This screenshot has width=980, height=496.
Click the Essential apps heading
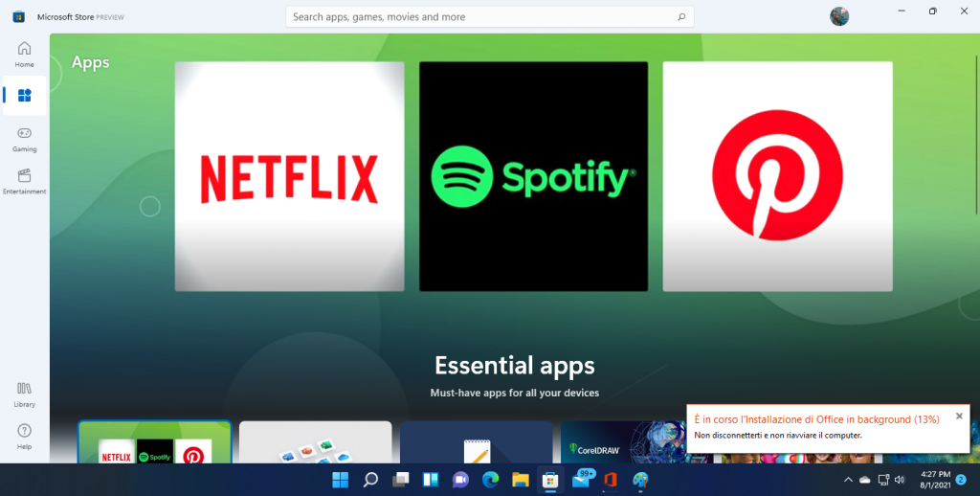tap(514, 365)
